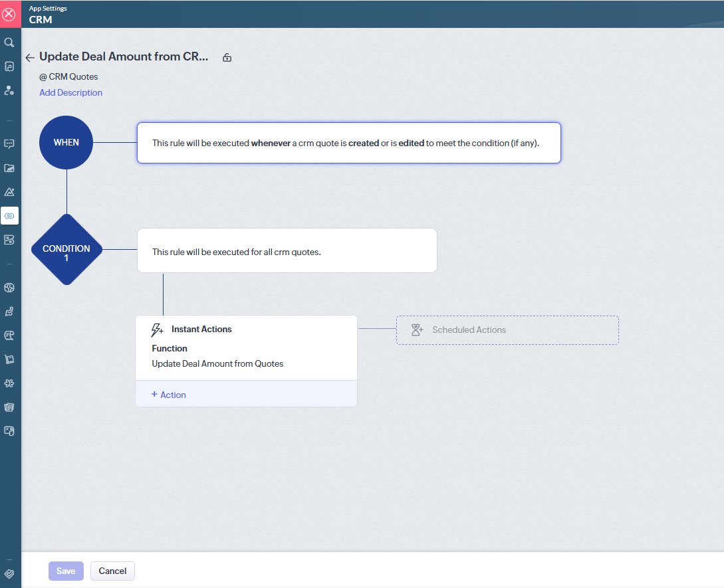Click the CRM header title

point(41,20)
